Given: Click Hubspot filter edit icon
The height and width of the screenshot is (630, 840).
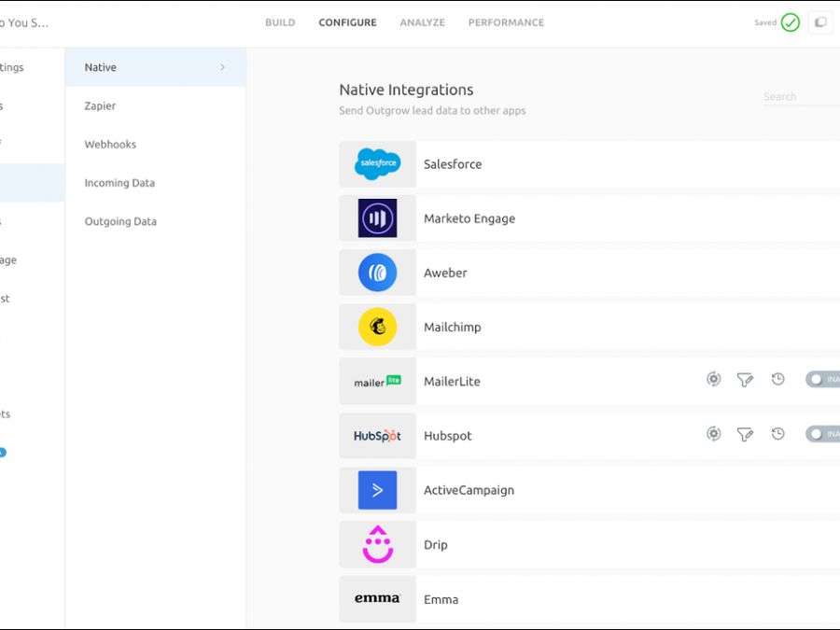Looking at the screenshot, I should click(x=745, y=434).
